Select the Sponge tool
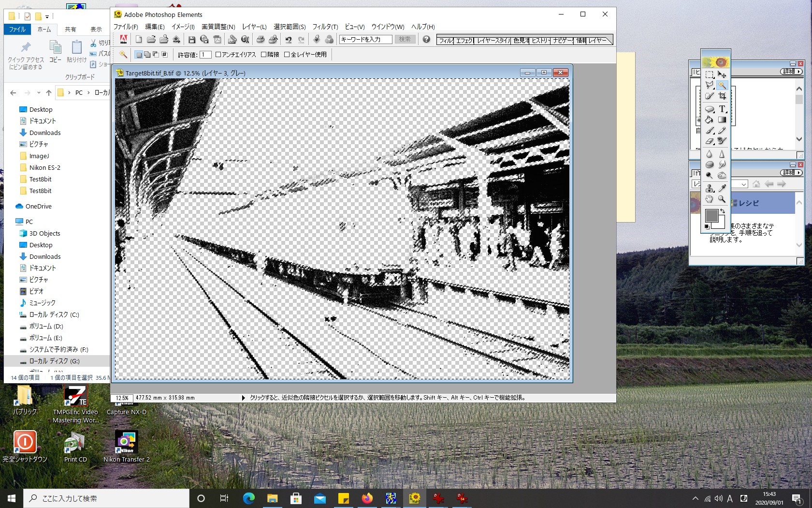This screenshot has width=812, height=508. [709, 164]
